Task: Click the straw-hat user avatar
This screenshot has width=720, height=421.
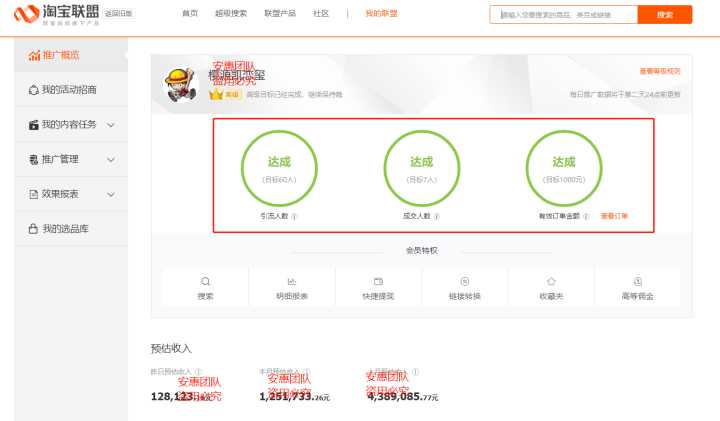Action: coord(180,84)
